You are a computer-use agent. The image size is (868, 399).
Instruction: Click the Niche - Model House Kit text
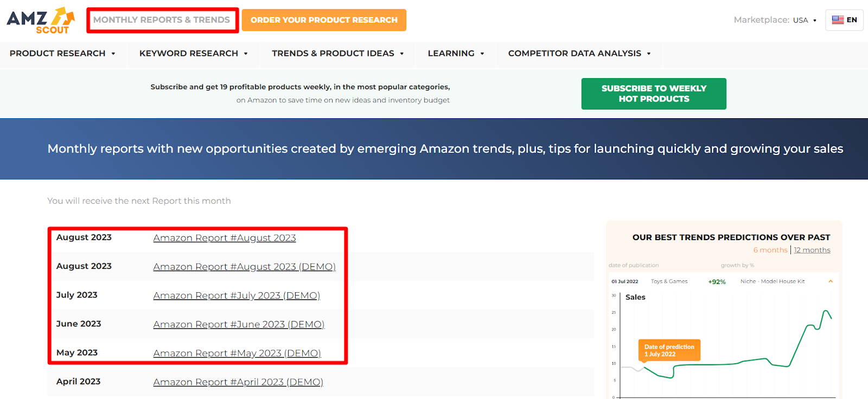[773, 281]
